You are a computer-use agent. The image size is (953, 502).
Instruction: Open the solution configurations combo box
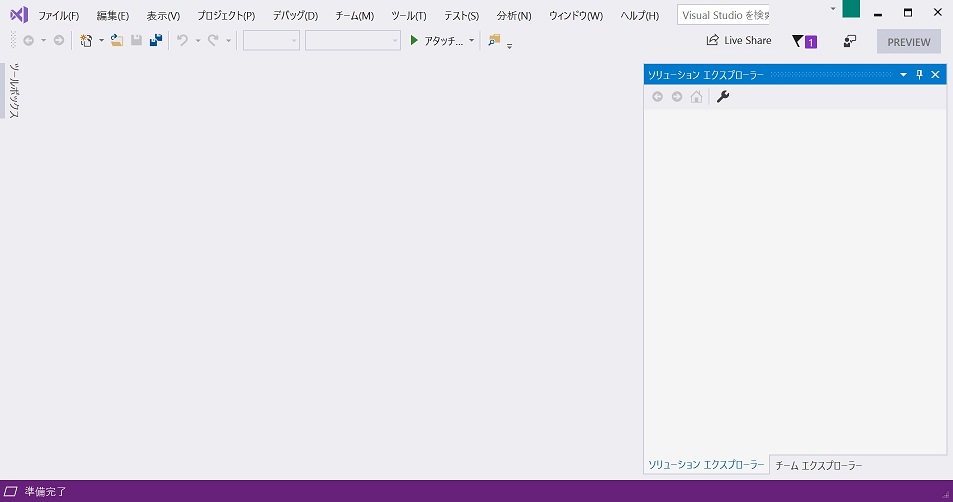(x=271, y=41)
